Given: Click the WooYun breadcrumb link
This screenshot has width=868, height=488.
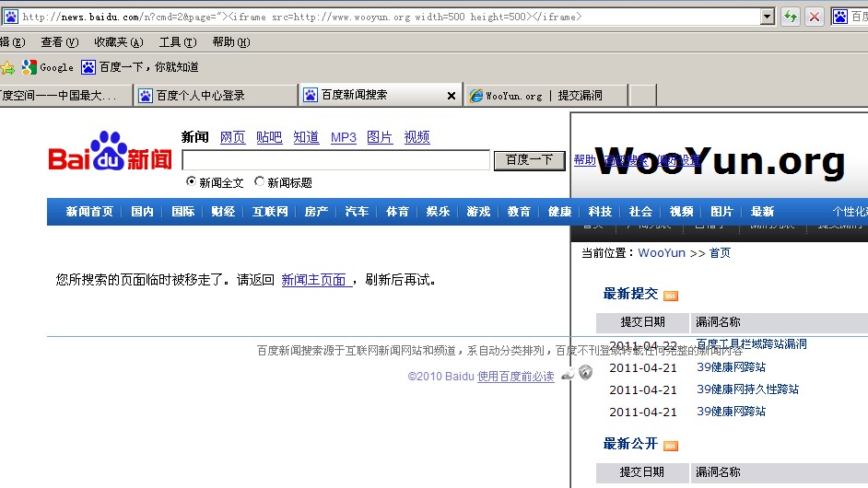Looking at the screenshot, I should [x=662, y=253].
